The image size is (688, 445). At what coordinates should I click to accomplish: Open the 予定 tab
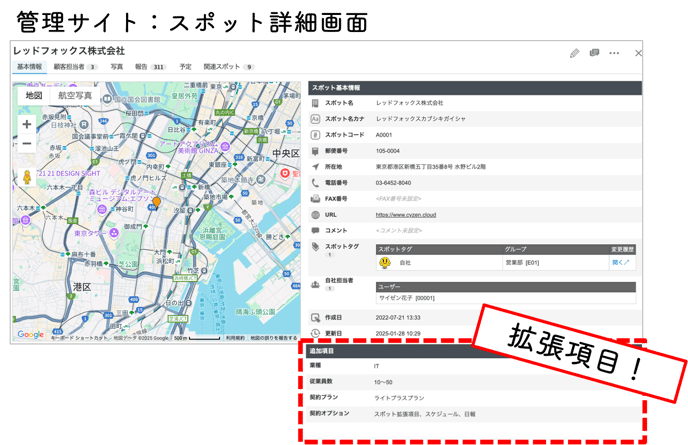click(185, 67)
